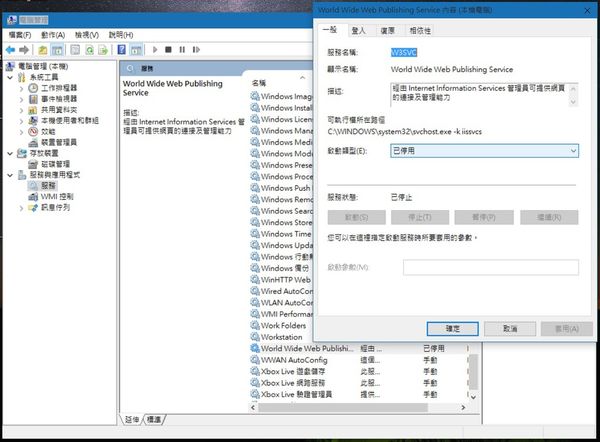This screenshot has width=600, height=442.
Task: Click the Restart Service toolbar icon
Action: click(197, 49)
